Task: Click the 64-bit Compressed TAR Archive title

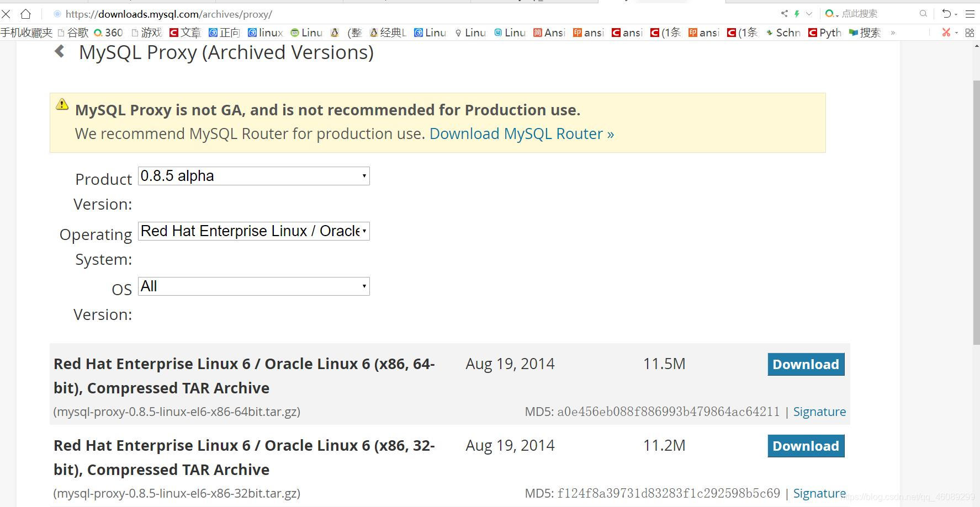Action: click(x=244, y=376)
